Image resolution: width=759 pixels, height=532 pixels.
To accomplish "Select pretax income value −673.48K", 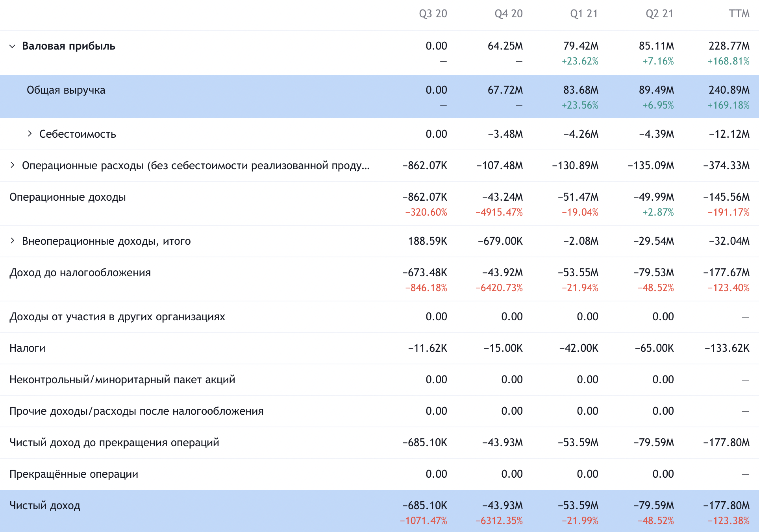I will (x=425, y=273).
